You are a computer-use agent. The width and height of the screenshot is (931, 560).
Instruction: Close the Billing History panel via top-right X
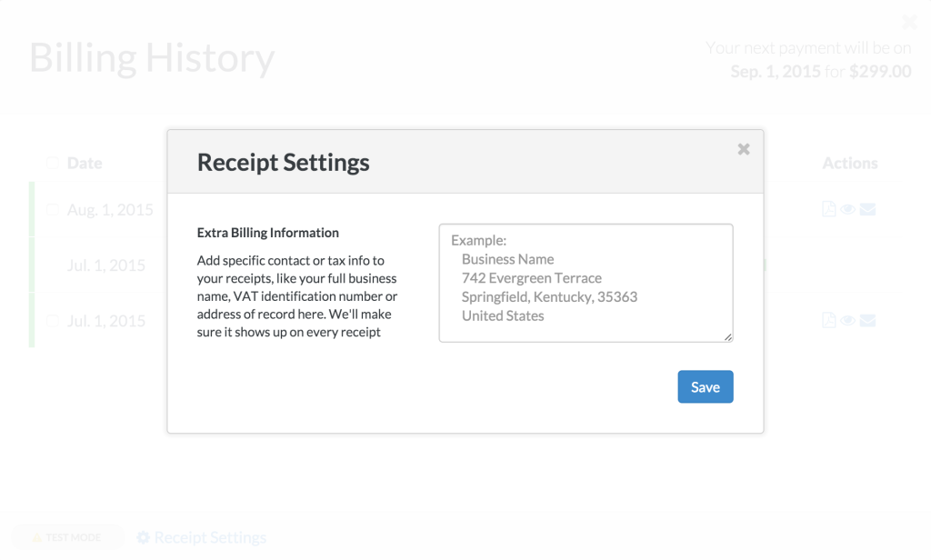(909, 22)
